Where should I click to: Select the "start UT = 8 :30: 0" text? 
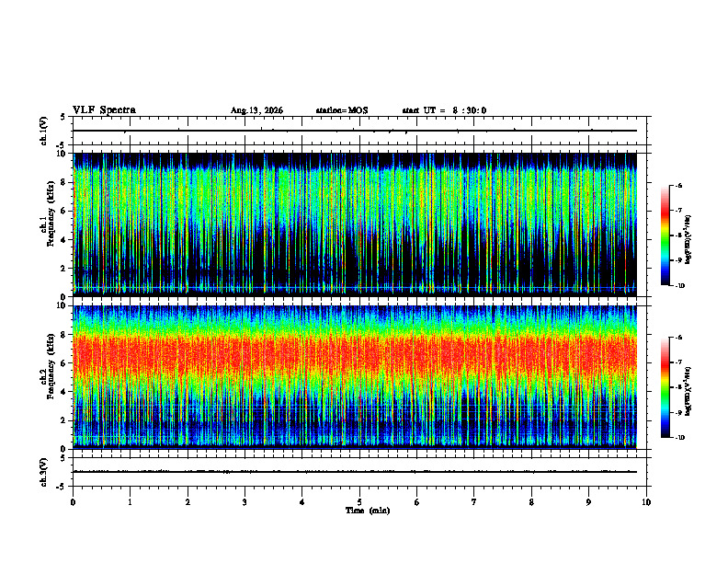coord(444,110)
